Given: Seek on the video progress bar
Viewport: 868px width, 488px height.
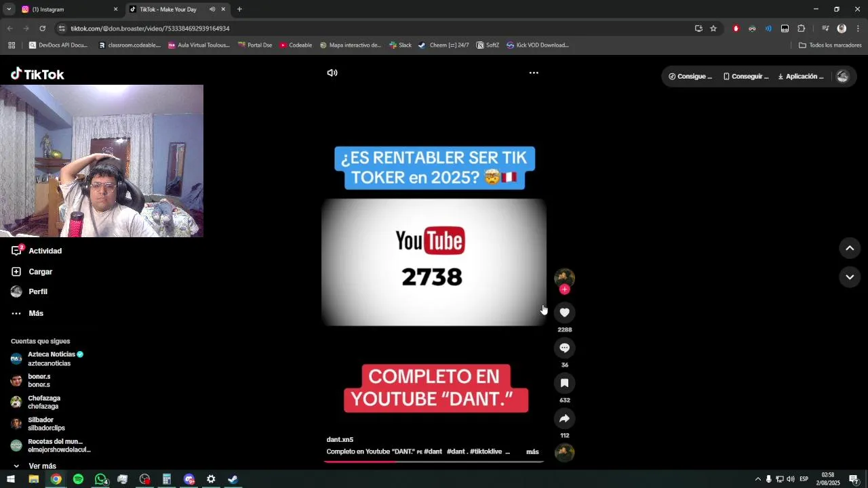Looking at the screenshot, I should (434, 462).
